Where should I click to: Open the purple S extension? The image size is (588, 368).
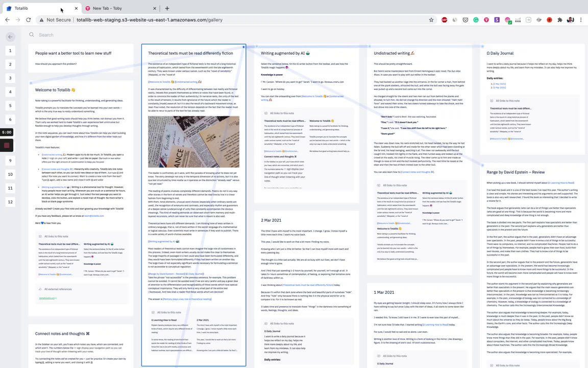[x=497, y=20]
